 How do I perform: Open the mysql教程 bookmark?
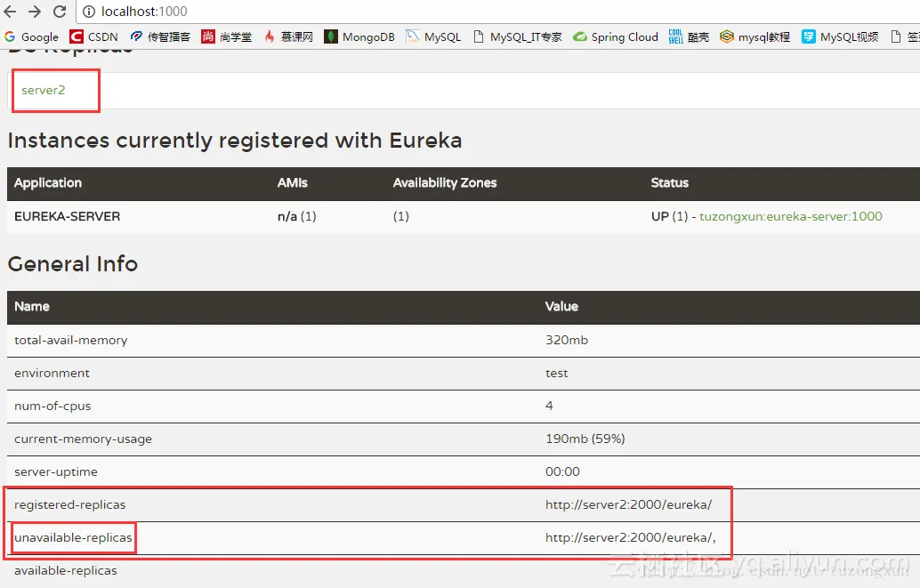tap(755, 37)
